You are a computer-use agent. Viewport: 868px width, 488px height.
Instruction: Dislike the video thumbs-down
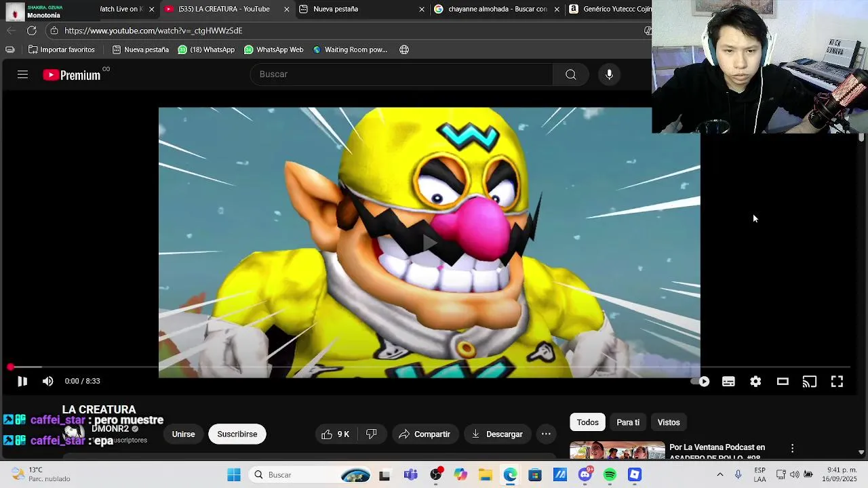[x=372, y=434]
